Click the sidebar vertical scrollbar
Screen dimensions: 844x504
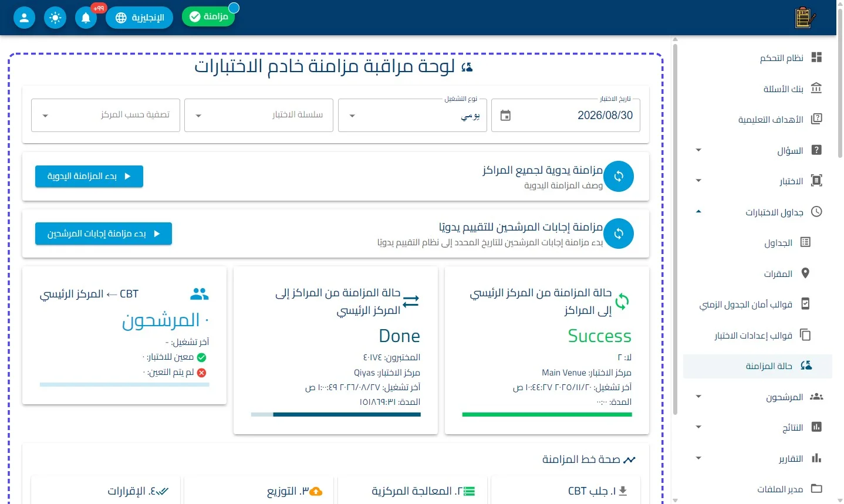tap(675, 229)
